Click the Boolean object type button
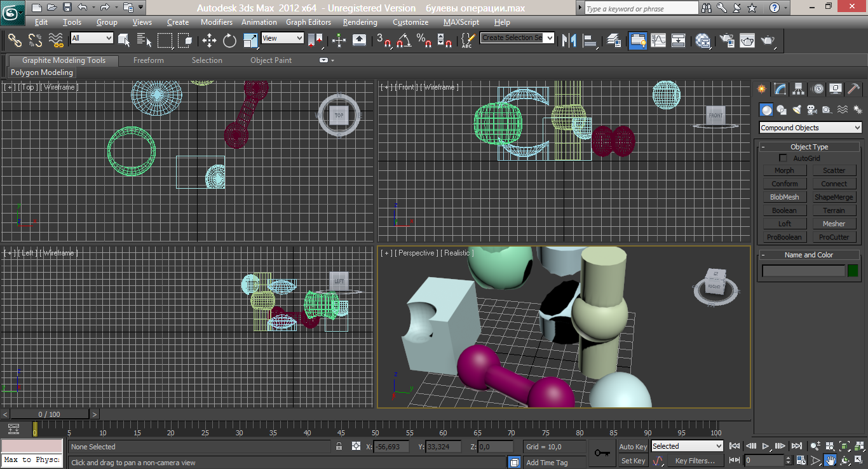 (785, 210)
